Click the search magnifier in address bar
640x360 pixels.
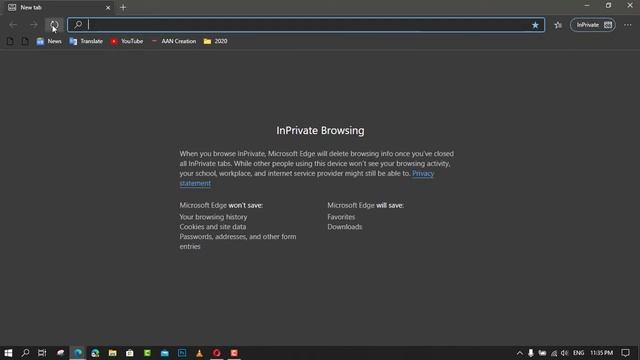[78, 25]
